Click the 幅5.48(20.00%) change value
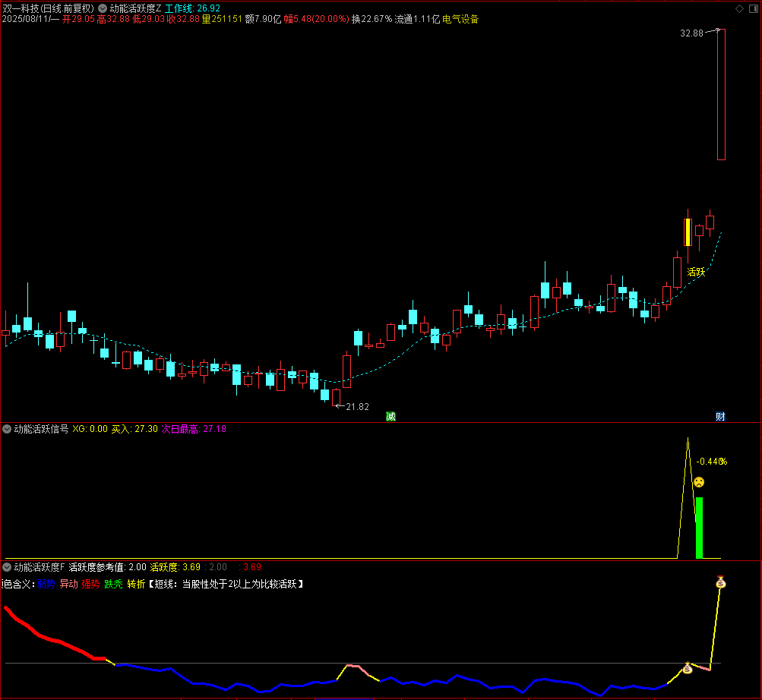Viewport: 762px width, 700px height. click(316, 19)
